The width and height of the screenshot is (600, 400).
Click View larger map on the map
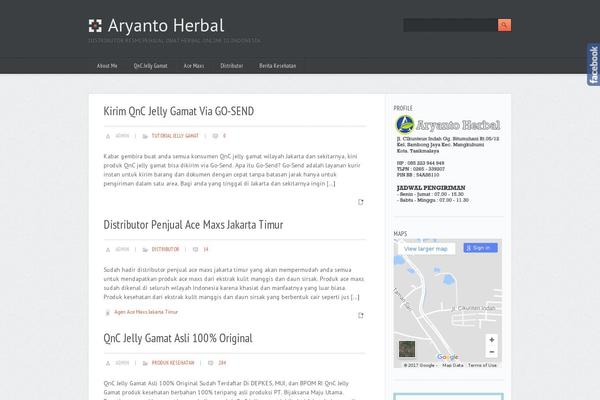[426, 248]
